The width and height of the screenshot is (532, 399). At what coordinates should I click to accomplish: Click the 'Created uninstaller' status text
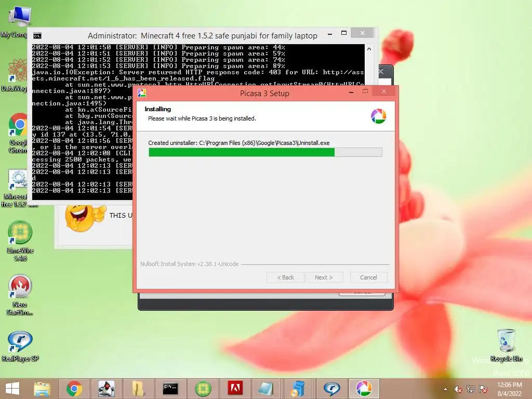point(239,143)
